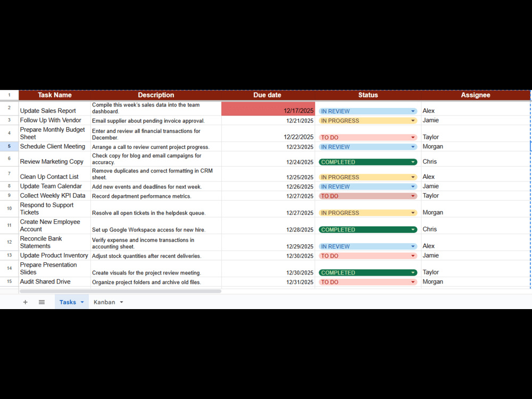Select the 12/21/2025 due date cell
This screenshot has width=532, height=399.
click(268, 120)
